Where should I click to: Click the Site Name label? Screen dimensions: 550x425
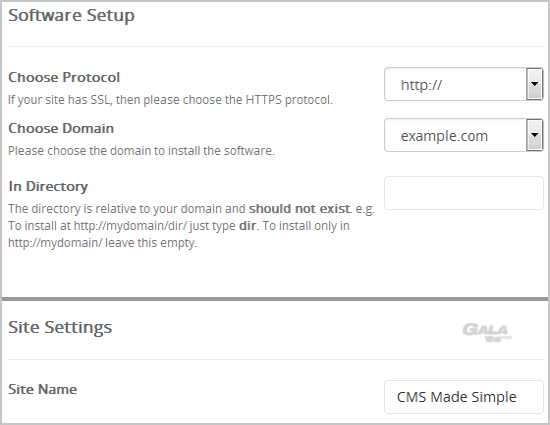42,389
